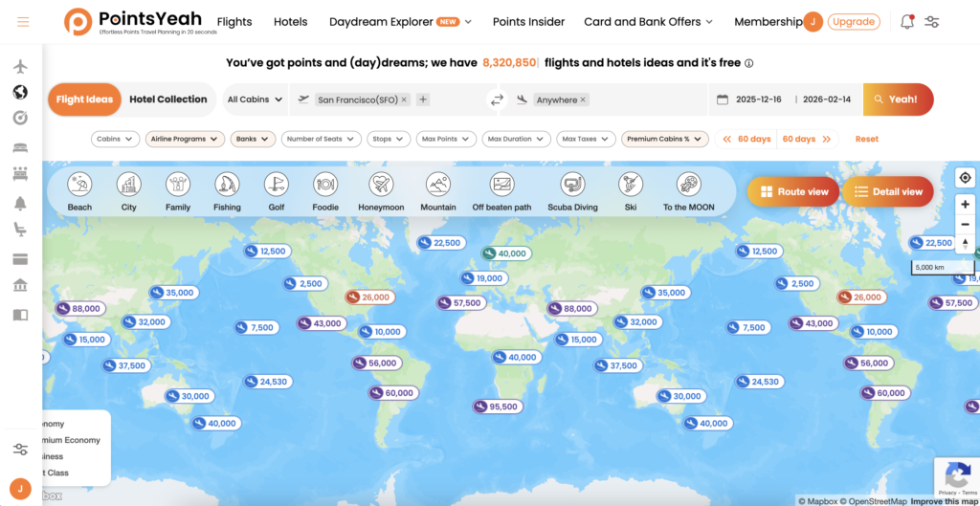Switch to Detail view
980x506 pixels.
(x=887, y=191)
